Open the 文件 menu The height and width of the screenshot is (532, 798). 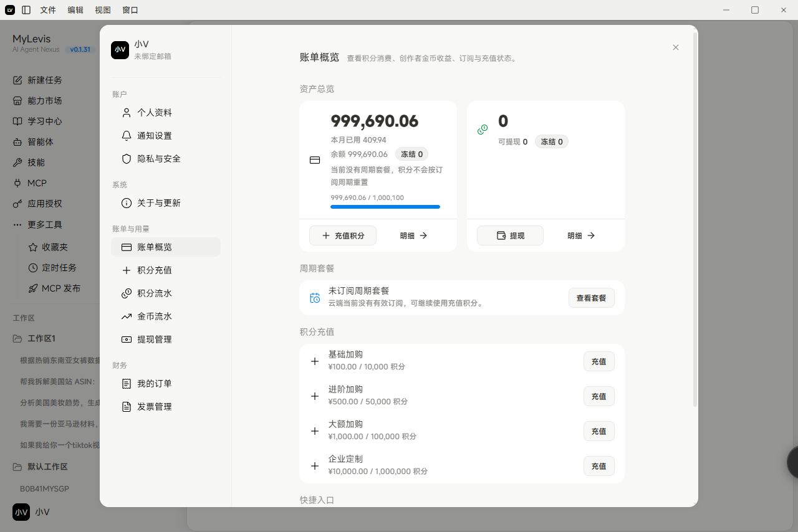[x=48, y=10]
